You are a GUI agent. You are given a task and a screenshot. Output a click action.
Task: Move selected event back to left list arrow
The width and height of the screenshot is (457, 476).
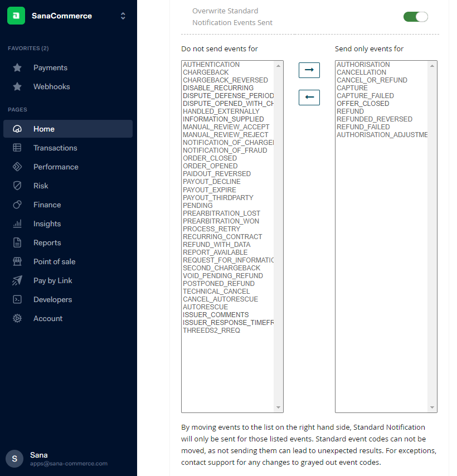[x=309, y=98]
